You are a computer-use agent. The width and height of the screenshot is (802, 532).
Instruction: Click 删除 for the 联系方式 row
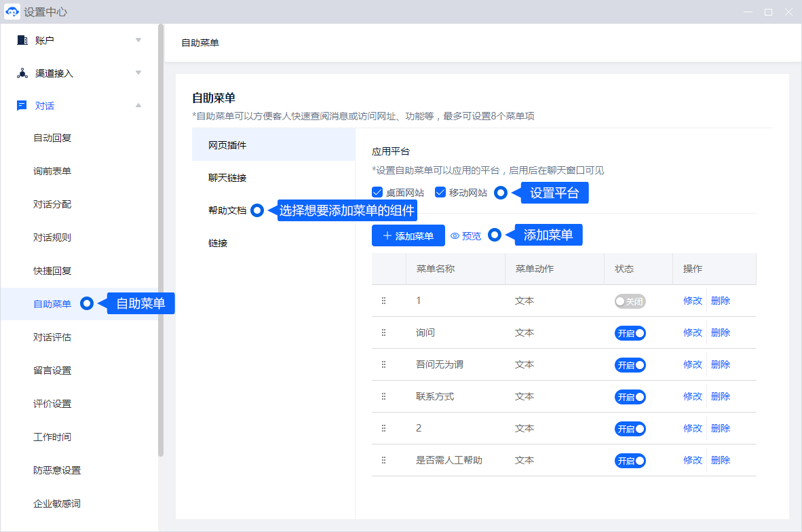(720, 396)
